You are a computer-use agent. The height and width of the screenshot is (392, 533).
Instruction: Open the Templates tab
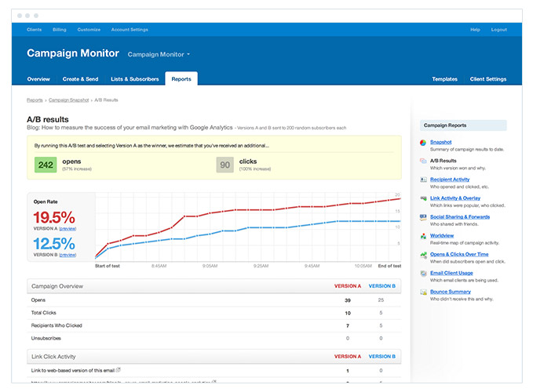444,79
